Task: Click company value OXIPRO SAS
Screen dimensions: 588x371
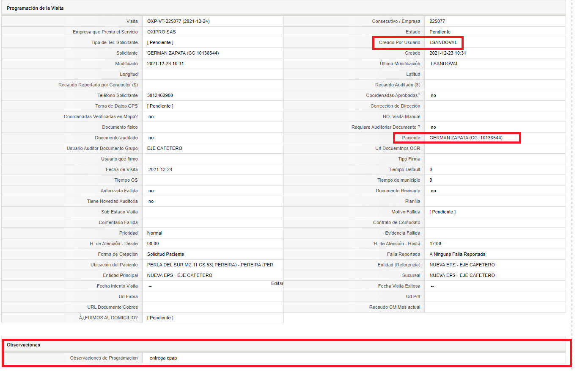Action: (x=161, y=32)
